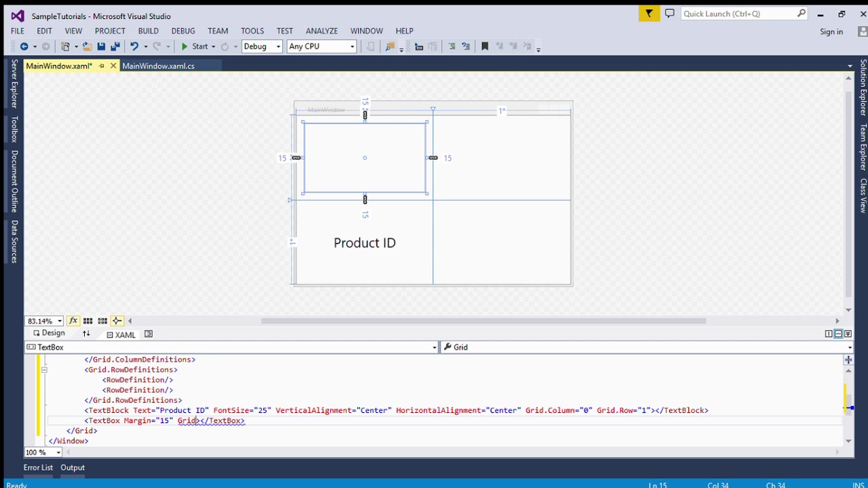Viewport: 868px width, 488px height.
Task: Click the Save All toolbar icon
Action: (115, 46)
